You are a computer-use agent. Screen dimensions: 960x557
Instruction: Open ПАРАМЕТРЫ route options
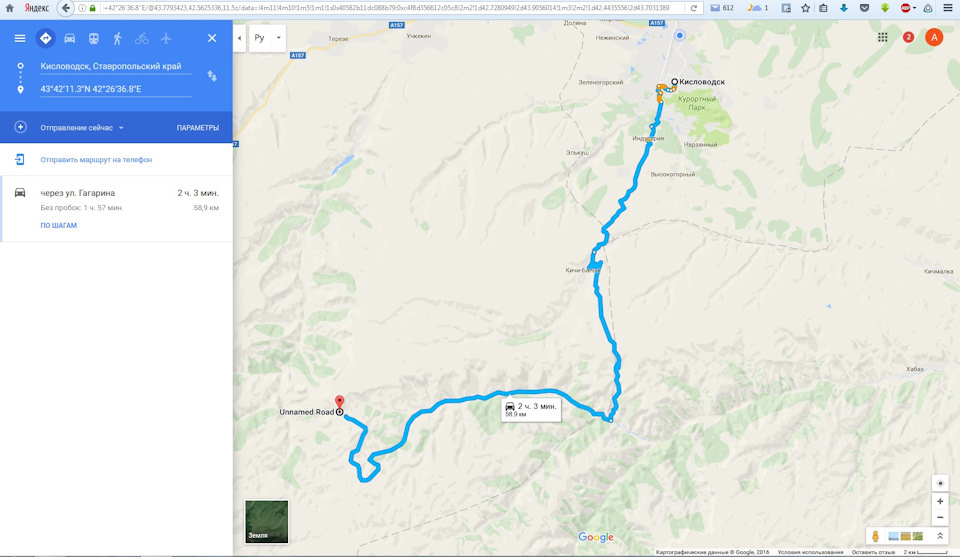coord(198,128)
